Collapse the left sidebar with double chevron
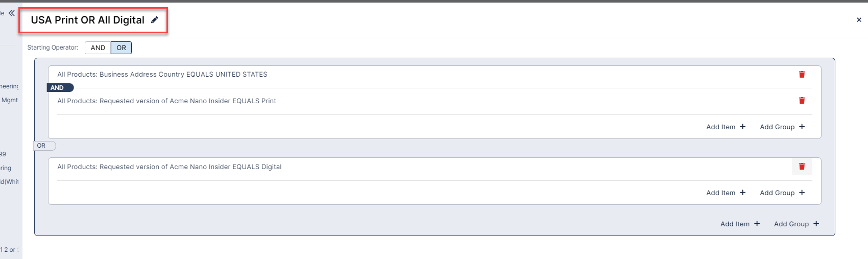 11,13
